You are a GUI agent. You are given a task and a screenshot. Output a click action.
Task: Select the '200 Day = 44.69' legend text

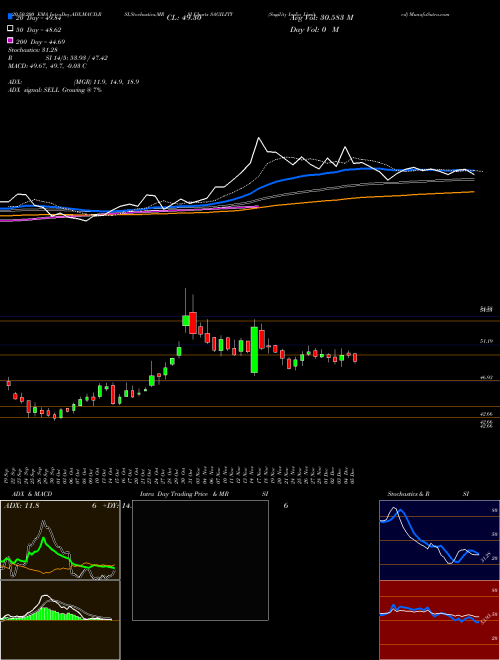point(40,42)
